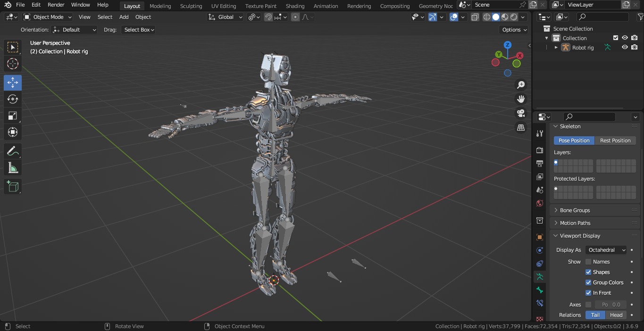Hide Robot rig in viewport via eye

(x=625, y=47)
